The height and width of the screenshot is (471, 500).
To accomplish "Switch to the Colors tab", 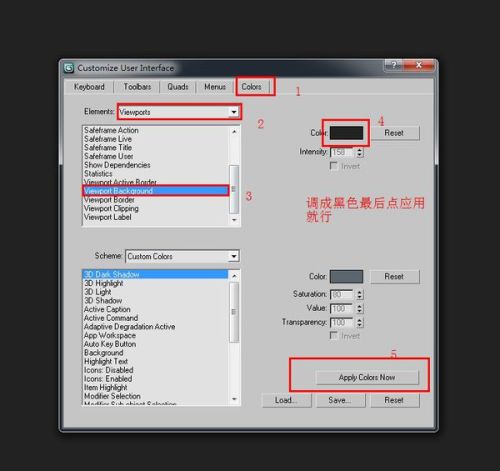I will click(x=251, y=87).
